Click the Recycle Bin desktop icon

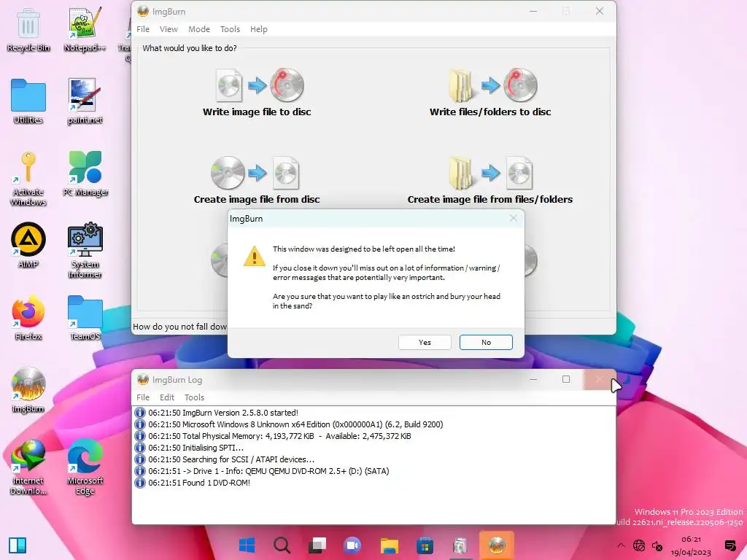pyautogui.click(x=28, y=29)
